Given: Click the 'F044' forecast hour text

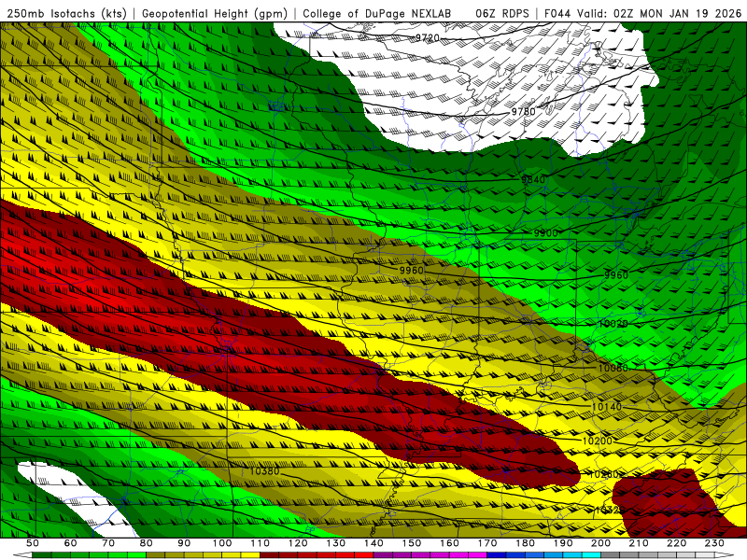Looking at the screenshot, I should (x=557, y=14).
